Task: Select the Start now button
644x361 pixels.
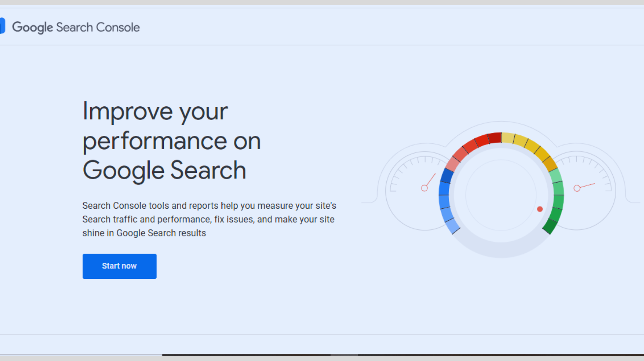Action: tap(119, 266)
